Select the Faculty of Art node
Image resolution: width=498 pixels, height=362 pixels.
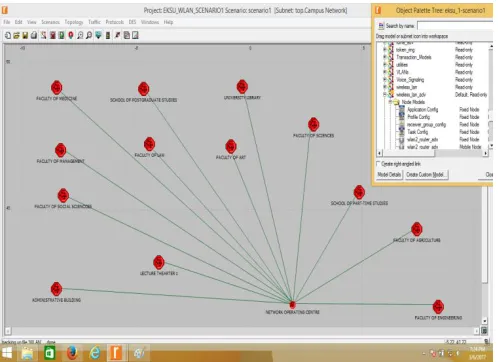pos(231,147)
